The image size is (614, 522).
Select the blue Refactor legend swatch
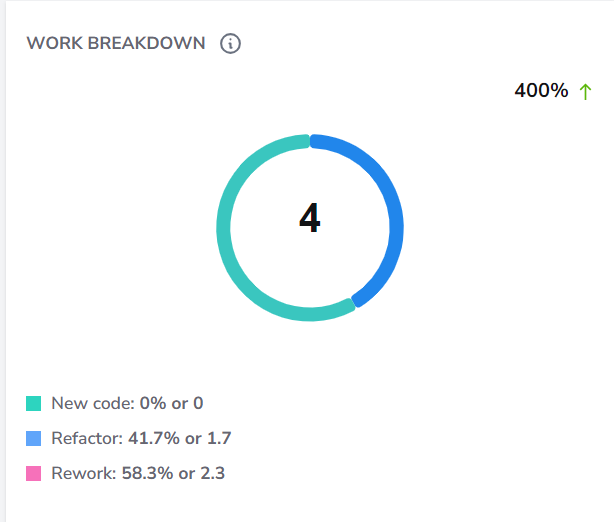pyautogui.click(x=34, y=439)
